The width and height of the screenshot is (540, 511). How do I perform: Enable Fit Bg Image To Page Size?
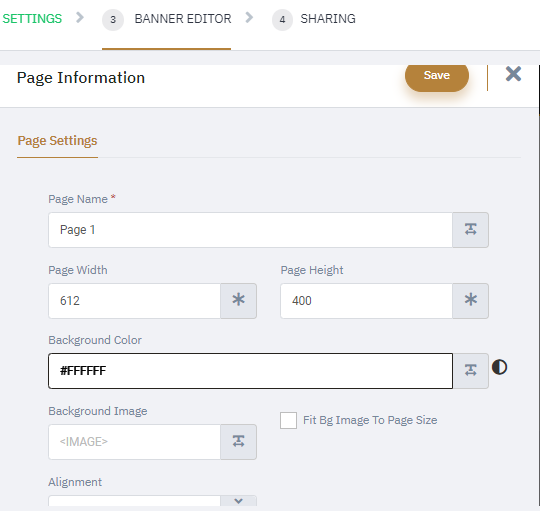pyautogui.click(x=288, y=420)
